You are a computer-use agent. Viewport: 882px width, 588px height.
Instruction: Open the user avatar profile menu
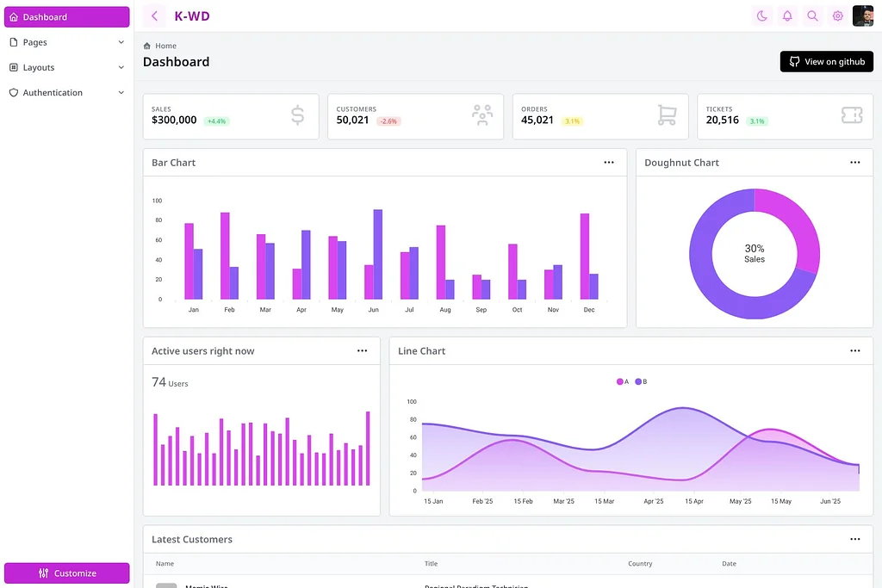(863, 15)
